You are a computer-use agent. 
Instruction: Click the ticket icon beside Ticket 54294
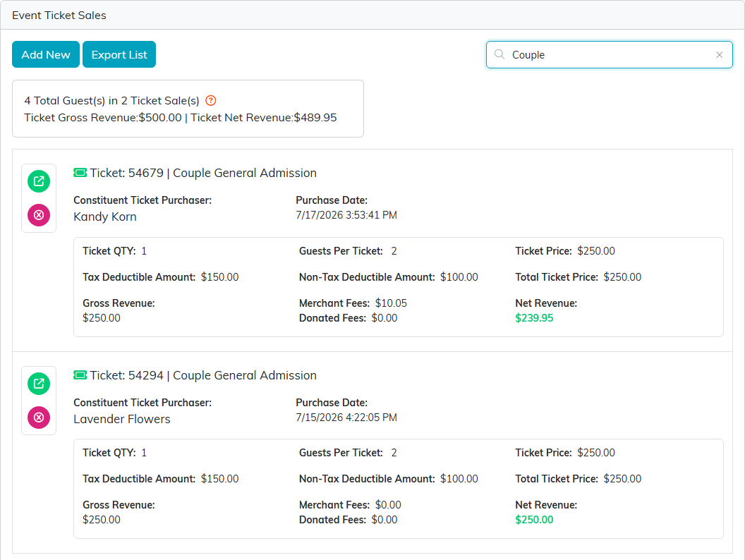pos(80,375)
